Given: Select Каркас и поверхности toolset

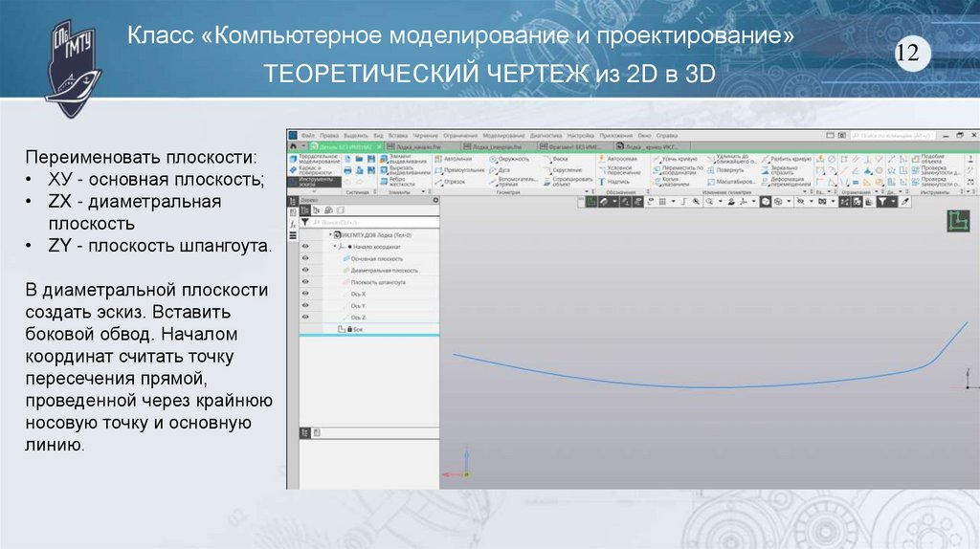Looking at the screenshot, I should pyautogui.click(x=314, y=170).
